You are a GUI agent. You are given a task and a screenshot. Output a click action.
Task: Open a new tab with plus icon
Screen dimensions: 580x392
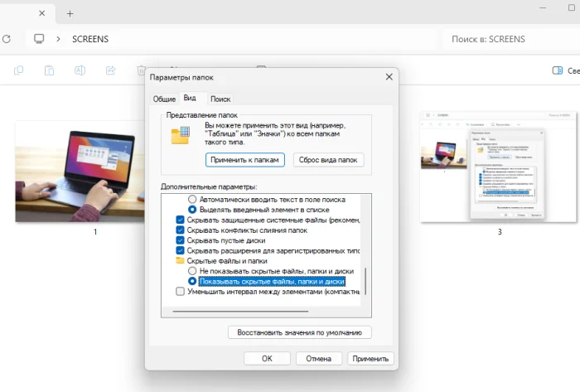point(70,14)
